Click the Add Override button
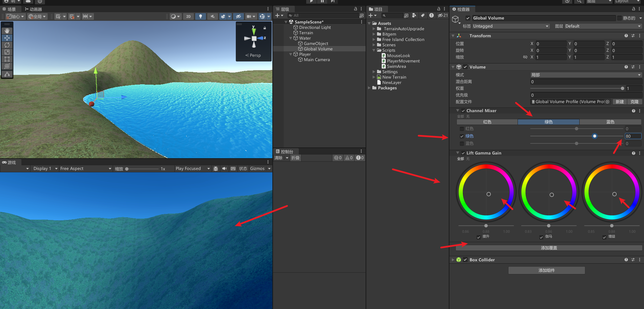This screenshot has height=309, width=644. (x=549, y=248)
